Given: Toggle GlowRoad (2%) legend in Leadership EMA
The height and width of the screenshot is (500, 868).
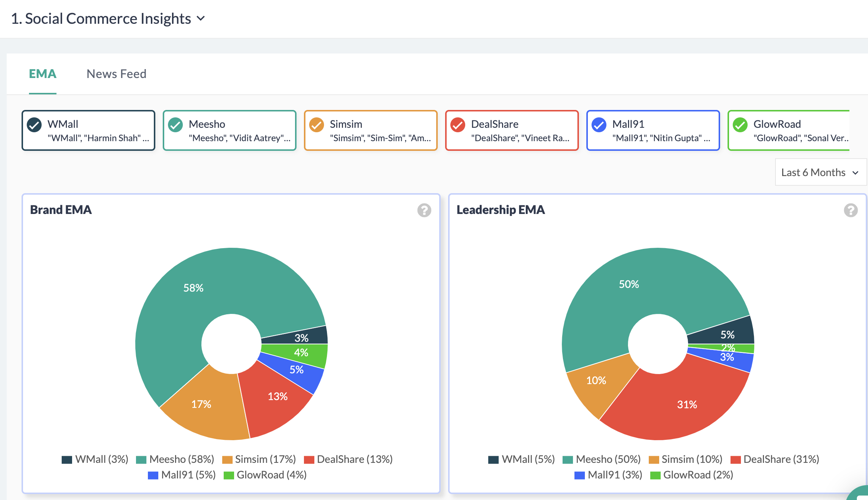Looking at the screenshot, I should [692, 475].
